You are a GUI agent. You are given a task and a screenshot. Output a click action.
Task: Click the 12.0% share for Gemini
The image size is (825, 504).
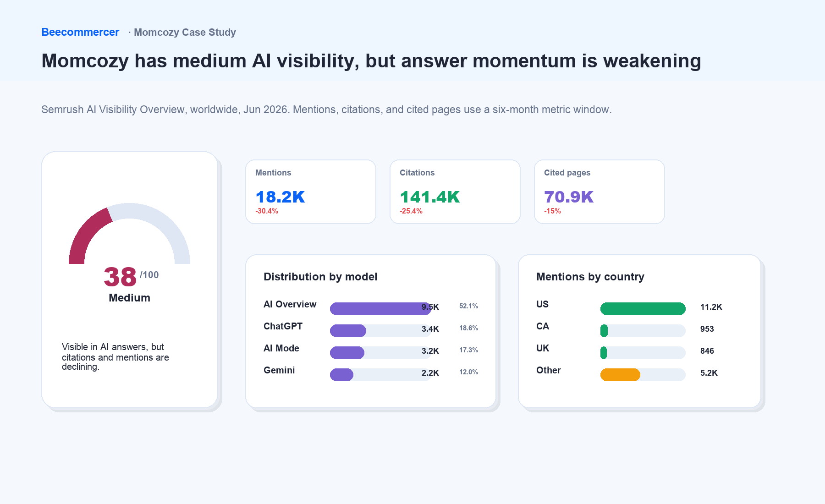pyautogui.click(x=468, y=372)
